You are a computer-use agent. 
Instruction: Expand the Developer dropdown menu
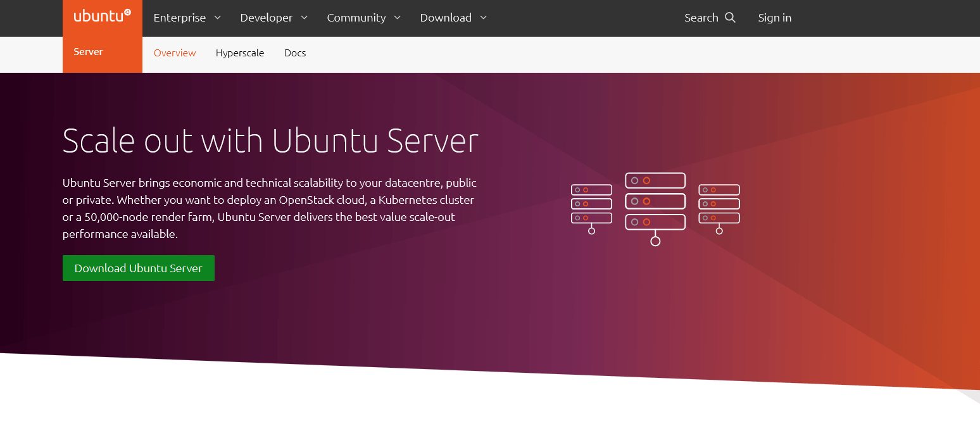[274, 18]
